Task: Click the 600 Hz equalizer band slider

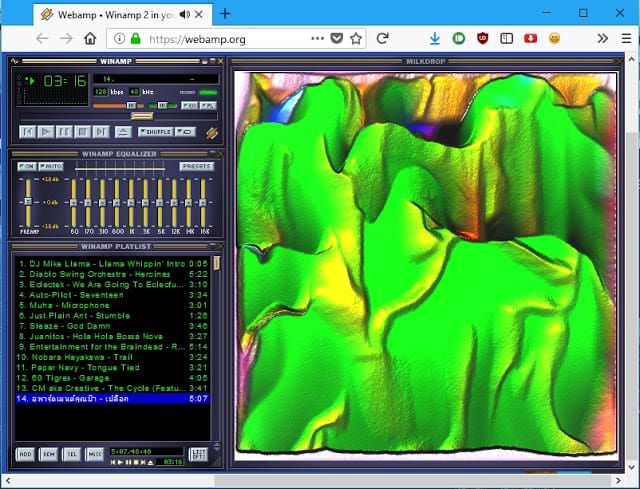Action: coord(117,202)
